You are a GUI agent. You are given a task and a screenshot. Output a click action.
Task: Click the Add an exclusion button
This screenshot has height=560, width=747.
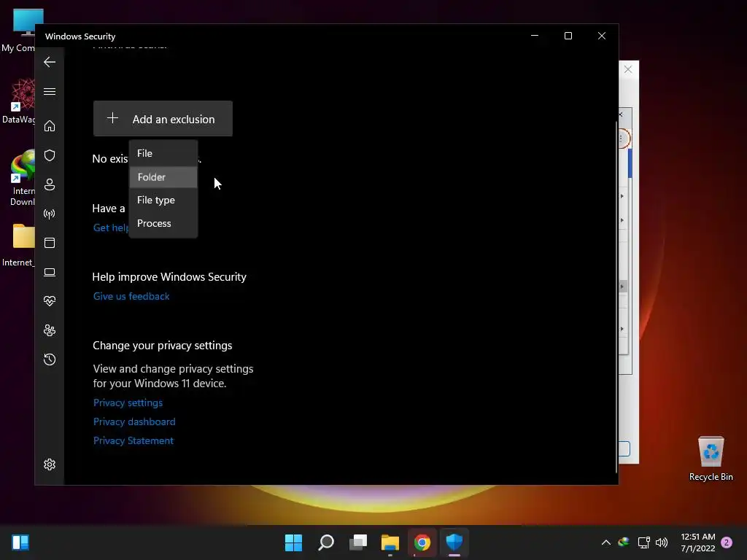[163, 119]
